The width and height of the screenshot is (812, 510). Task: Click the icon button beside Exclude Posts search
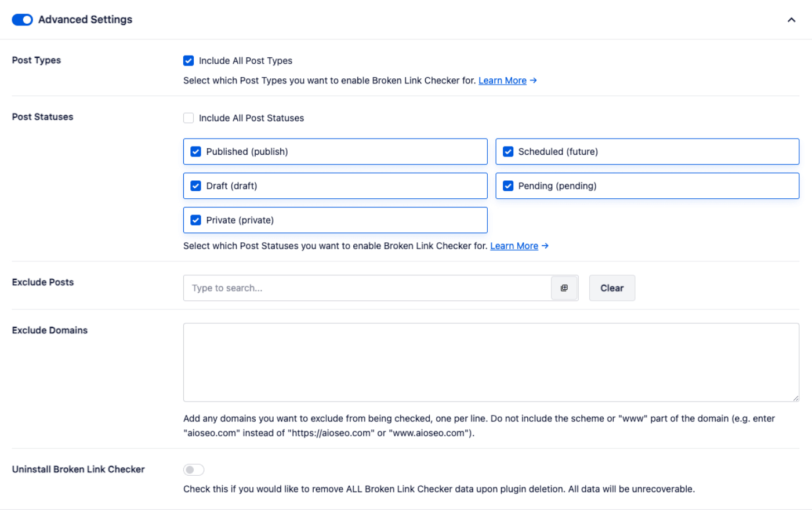coord(564,288)
